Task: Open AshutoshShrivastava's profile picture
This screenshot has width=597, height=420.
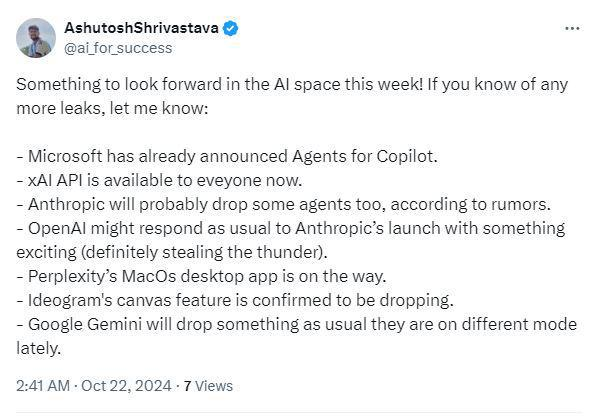Action: click(x=36, y=38)
